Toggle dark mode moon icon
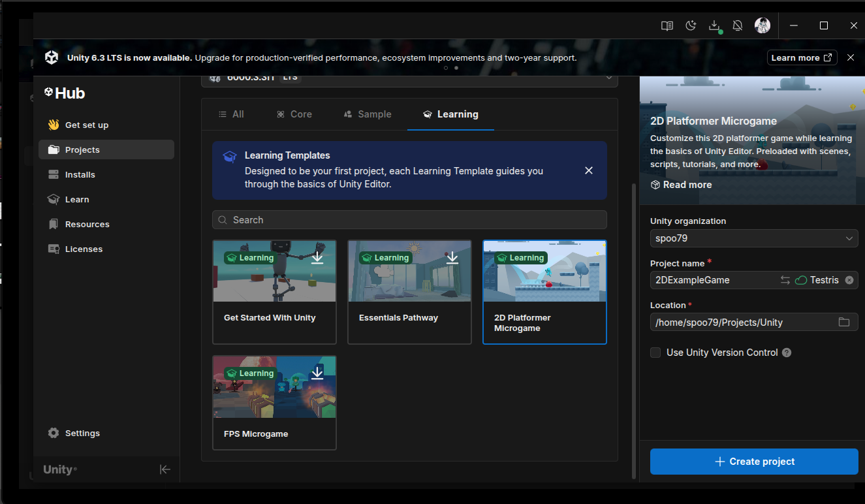 point(691,25)
